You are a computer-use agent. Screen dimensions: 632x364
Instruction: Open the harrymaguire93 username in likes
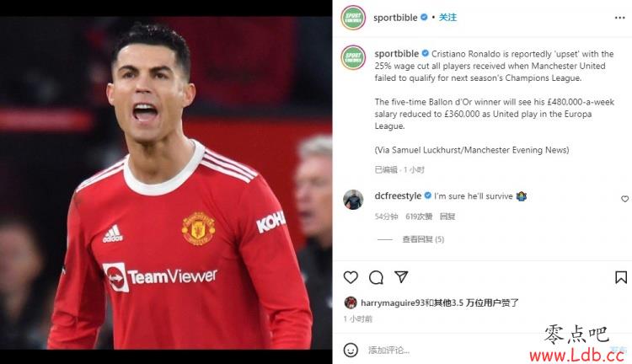[393, 302]
